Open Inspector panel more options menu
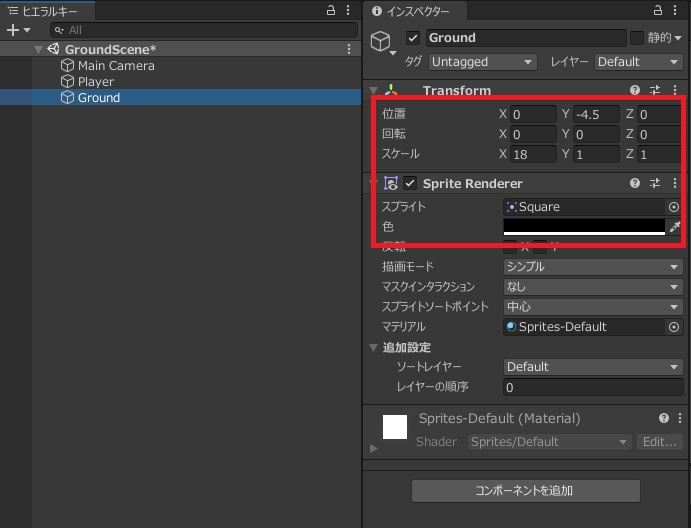Viewport: 691px width, 528px height. click(675, 10)
